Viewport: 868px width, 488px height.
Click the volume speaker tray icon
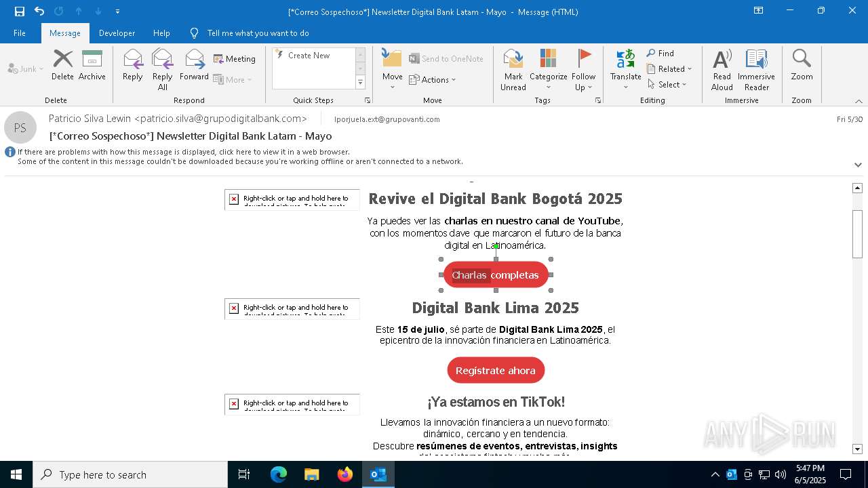click(781, 474)
